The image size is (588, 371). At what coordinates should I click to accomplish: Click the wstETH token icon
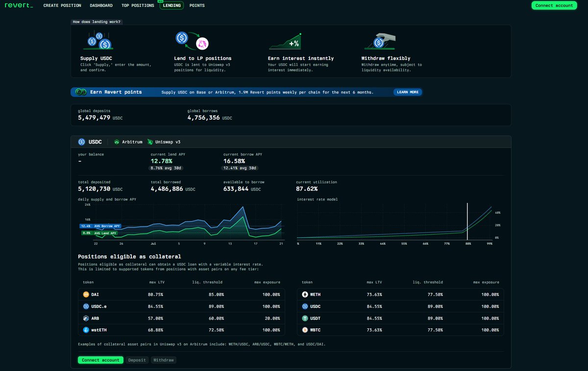pos(86,330)
